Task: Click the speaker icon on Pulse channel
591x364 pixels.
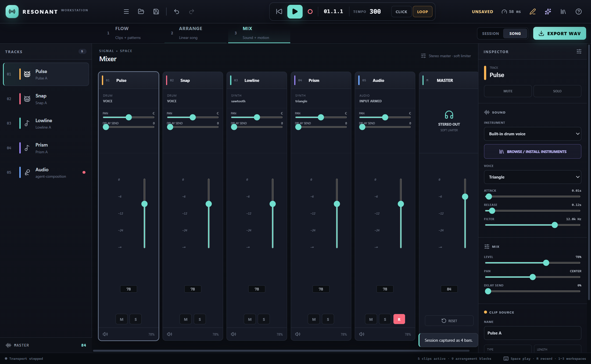Action: 105,334
